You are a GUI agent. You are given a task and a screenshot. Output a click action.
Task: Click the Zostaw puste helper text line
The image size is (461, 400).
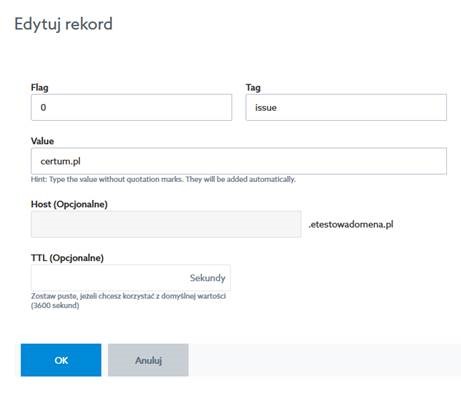[128, 296]
